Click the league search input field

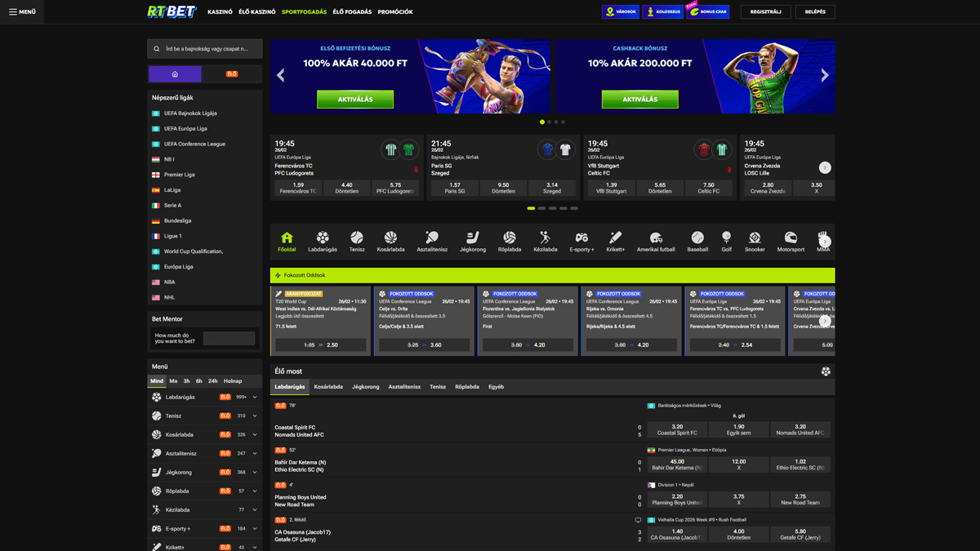[205, 49]
